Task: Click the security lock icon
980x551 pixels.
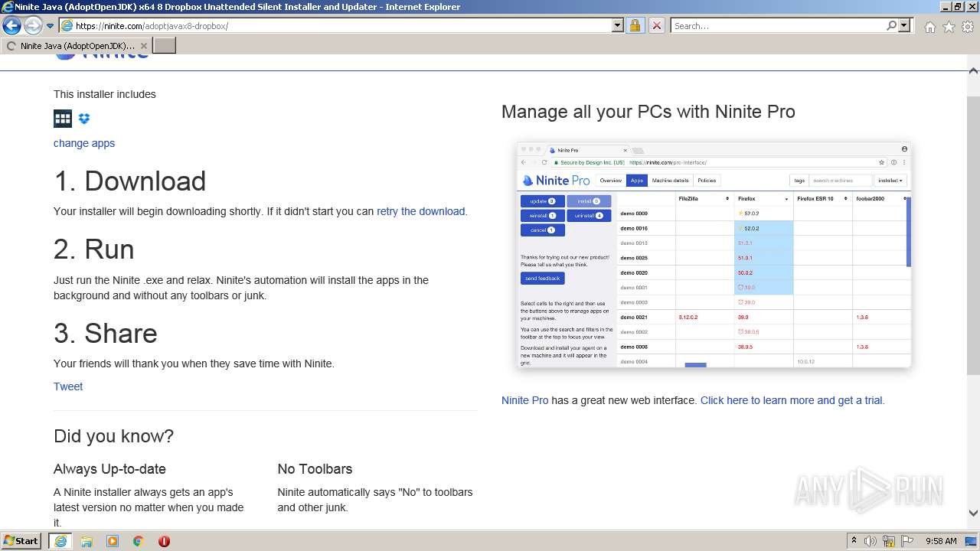Action: click(635, 25)
